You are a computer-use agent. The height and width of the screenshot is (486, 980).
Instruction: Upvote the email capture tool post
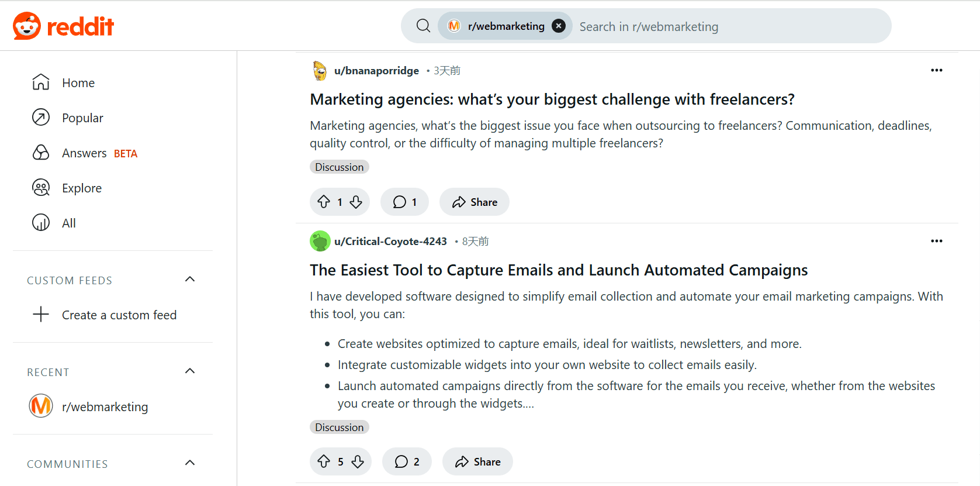point(324,462)
